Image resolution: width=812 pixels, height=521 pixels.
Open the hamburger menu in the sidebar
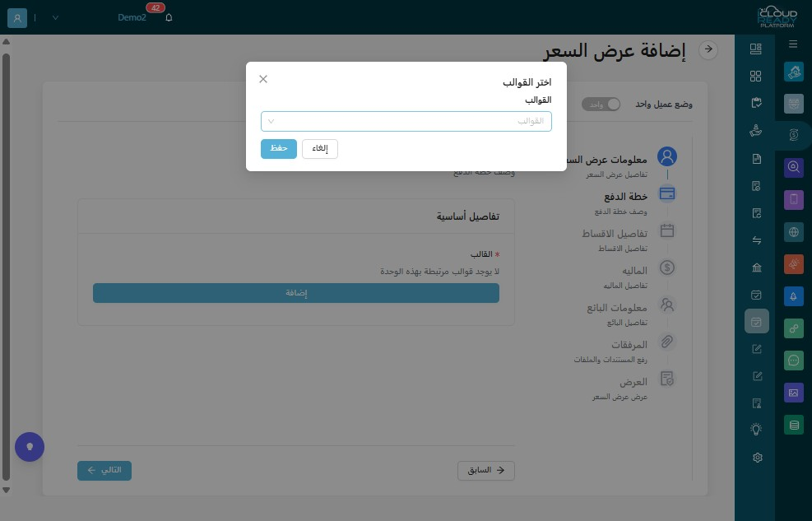pos(793,44)
